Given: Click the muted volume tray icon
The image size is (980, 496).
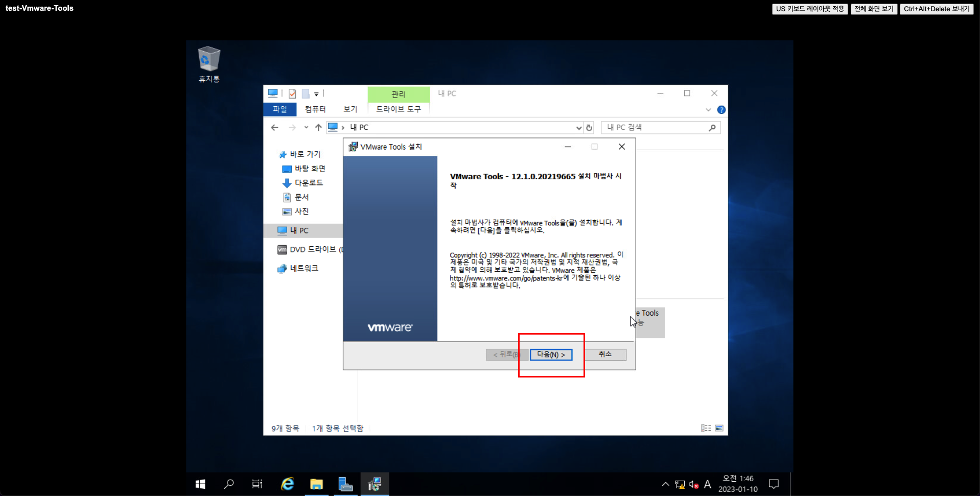Looking at the screenshot, I should point(694,484).
